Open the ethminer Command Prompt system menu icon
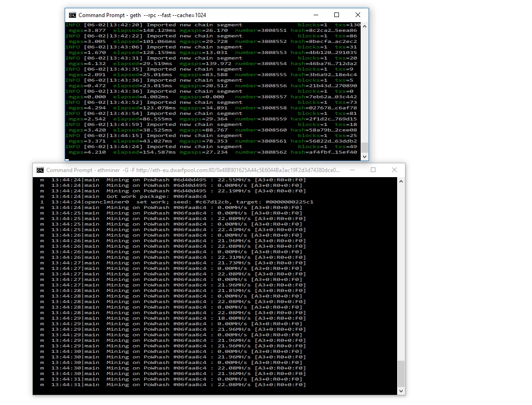This screenshot has width=532, height=405. point(40,170)
